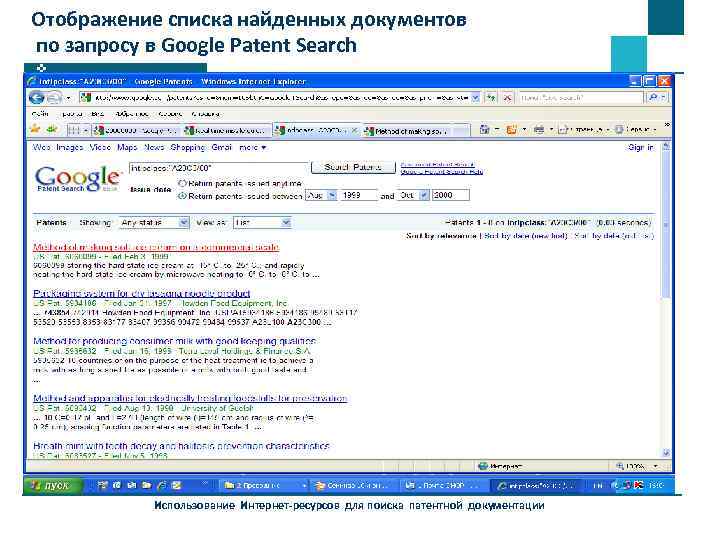720x540 pixels.
Task: Click Google Patent Search Help link
Action: click(442, 172)
